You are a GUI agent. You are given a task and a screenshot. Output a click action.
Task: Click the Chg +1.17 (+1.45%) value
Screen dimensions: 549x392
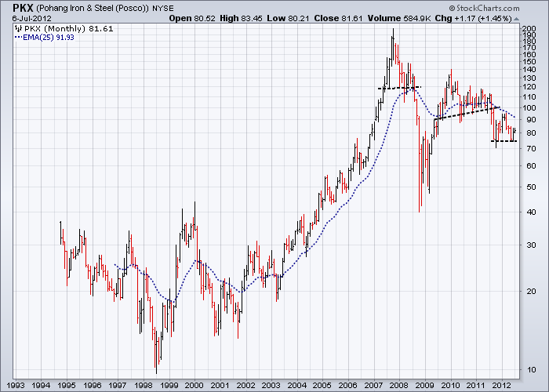click(x=474, y=19)
